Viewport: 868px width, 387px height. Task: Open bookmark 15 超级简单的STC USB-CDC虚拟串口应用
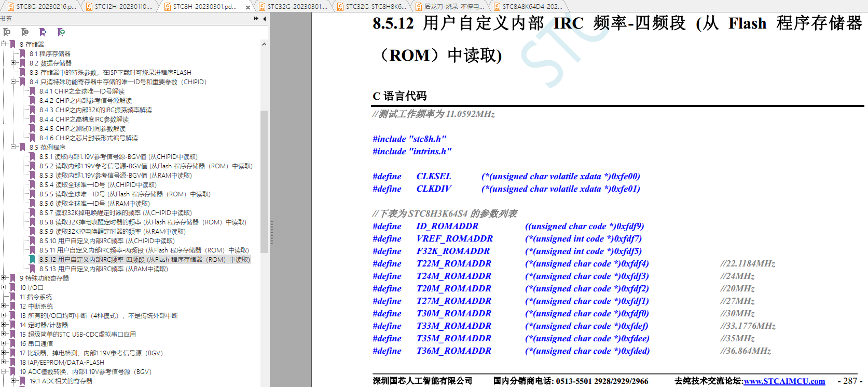point(78,335)
